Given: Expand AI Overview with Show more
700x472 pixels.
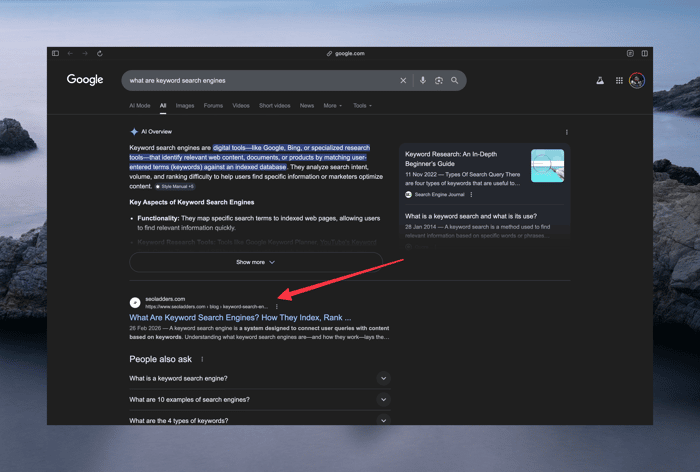Looking at the screenshot, I should [256, 262].
